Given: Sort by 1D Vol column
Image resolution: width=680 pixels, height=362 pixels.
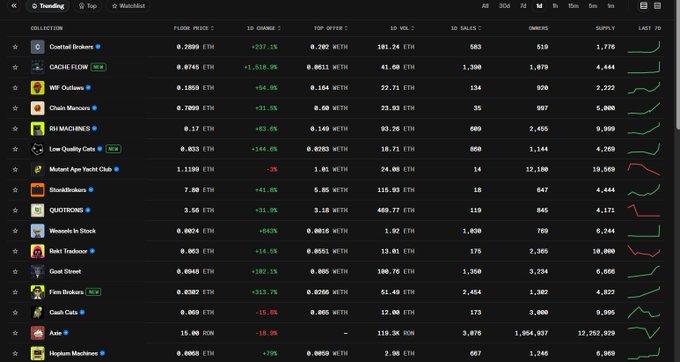Looking at the screenshot, I should click(402, 28).
